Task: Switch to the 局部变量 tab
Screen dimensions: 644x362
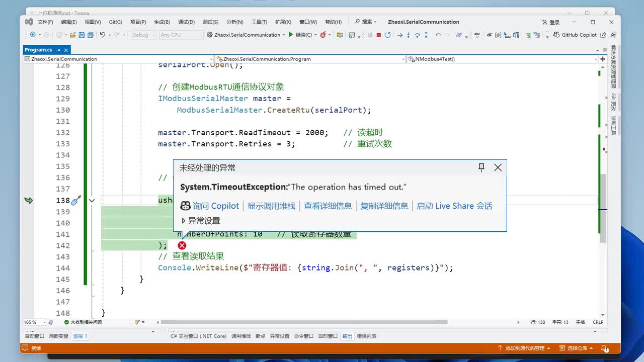Action: (58, 336)
